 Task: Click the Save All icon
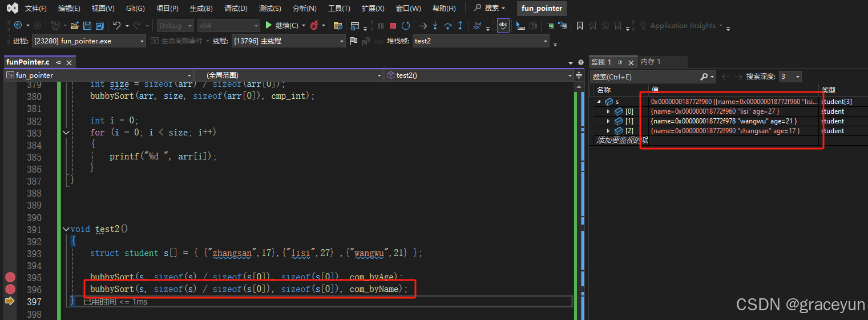(99, 25)
